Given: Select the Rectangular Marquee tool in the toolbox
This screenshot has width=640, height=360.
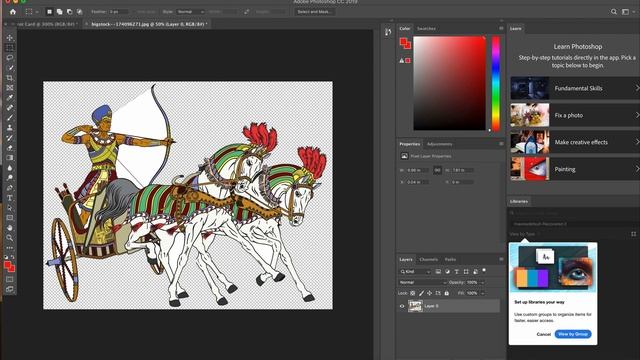Looking at the screenshot, I should click(x=10, y=48).
